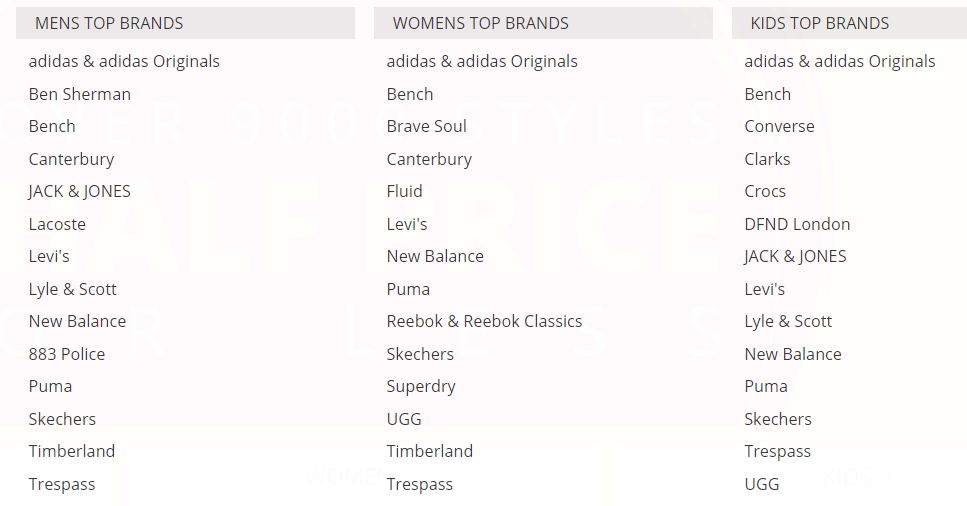This screenshot has width=967, height=506.
Task: Visit UGG under Womens Top Brands
Action: pyautogui.click(x=404, y=419)
